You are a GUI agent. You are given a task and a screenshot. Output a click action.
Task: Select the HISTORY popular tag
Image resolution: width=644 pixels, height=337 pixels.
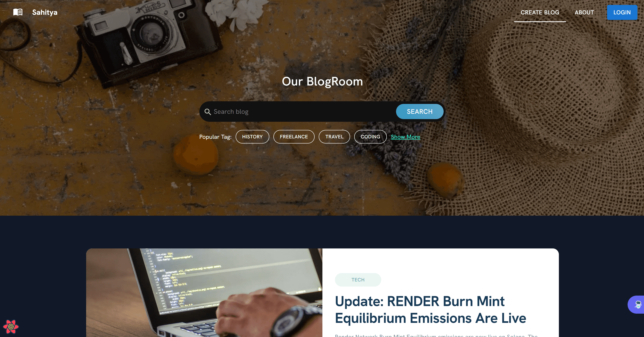pos(252,137)
